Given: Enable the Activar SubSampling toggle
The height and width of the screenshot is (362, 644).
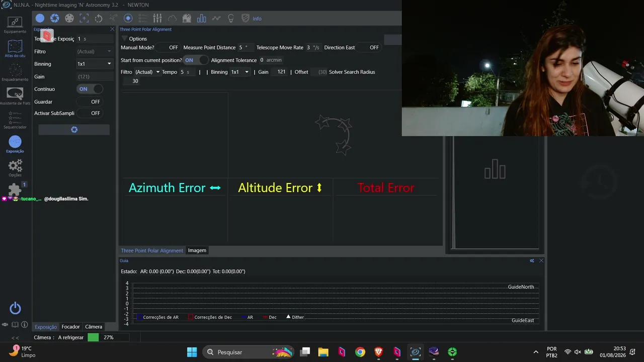Looking at the screenshot, I should pyautogui.click(x=90, y=113).
